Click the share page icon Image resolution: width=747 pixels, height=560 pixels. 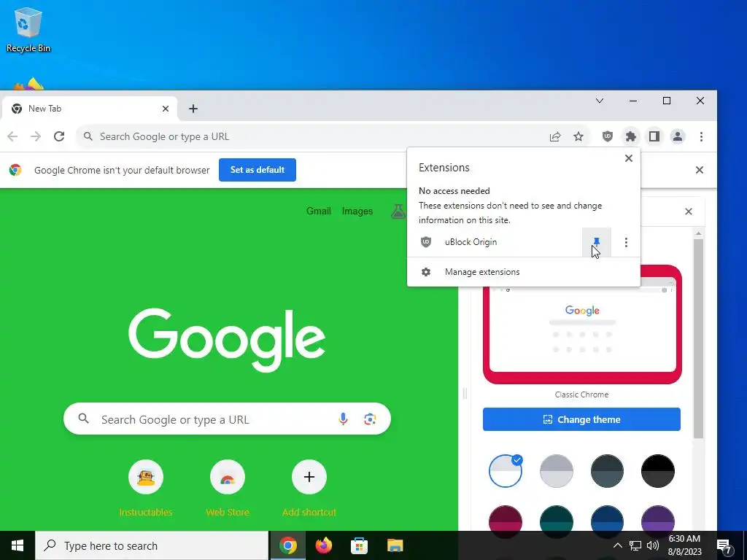pyautogui.click(x=555, y=136)
